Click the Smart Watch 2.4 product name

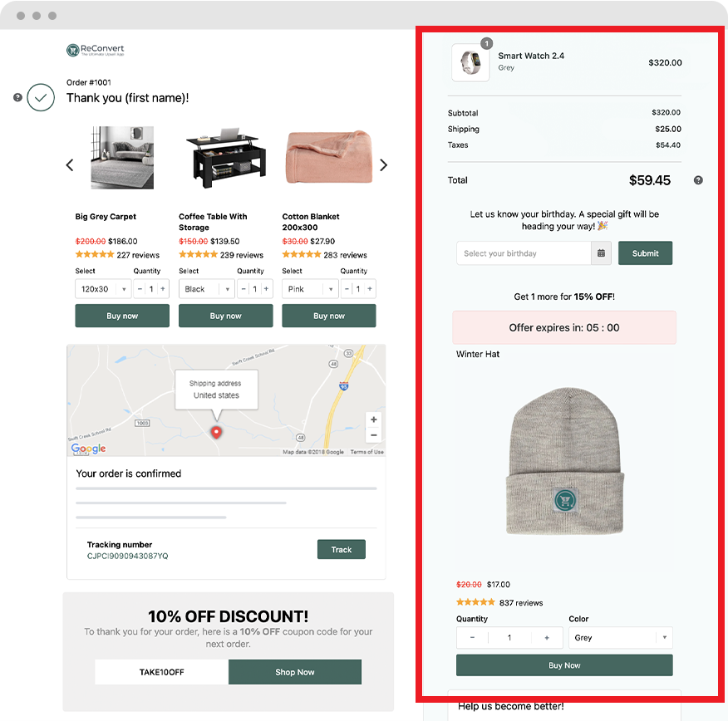[531, 56]
